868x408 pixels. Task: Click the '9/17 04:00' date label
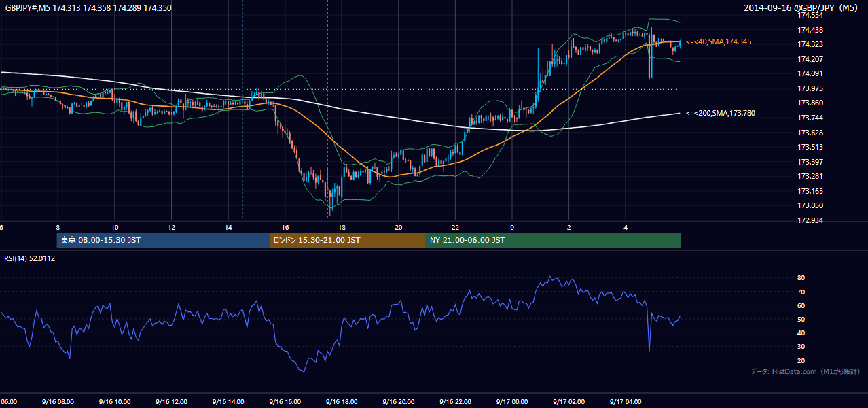pos(626,402)
